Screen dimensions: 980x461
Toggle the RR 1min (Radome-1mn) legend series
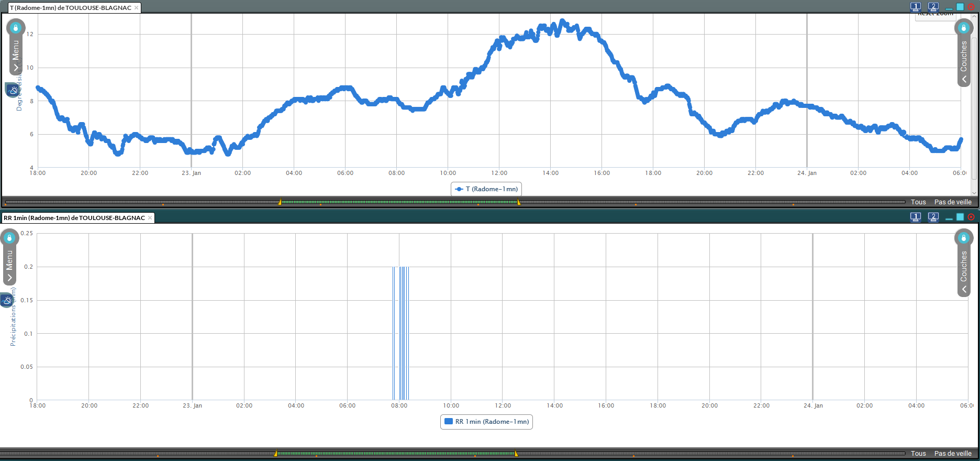pyautogui.click(x=486, y=422)
